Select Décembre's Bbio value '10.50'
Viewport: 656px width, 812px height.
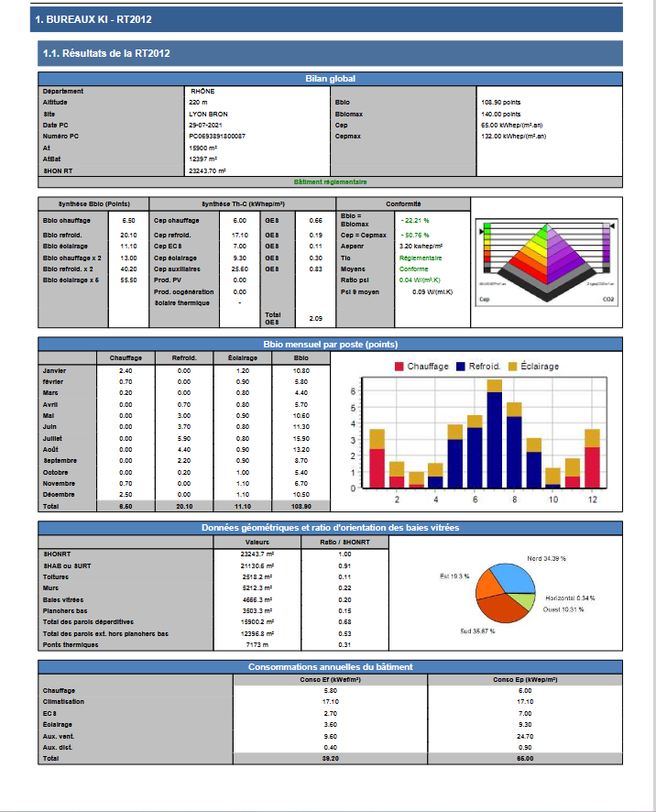click(301, 495)
